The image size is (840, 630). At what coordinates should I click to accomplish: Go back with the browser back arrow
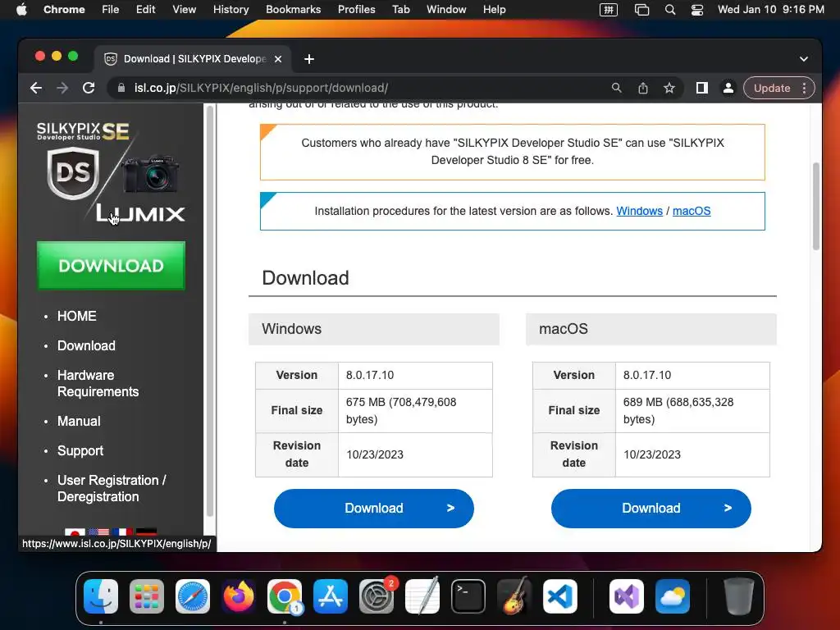tap(36, 88)
